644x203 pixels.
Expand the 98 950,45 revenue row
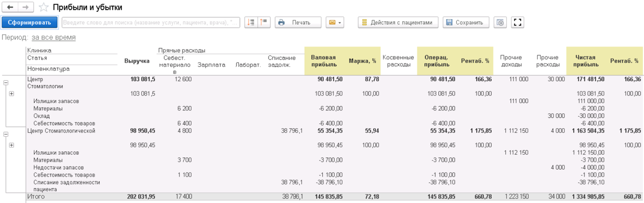(x=11, y=145)
